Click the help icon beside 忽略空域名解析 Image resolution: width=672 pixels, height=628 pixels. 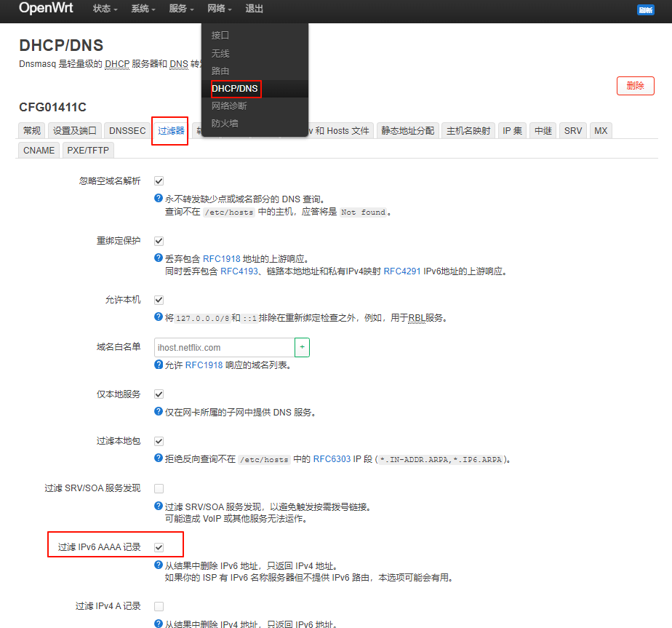pyautogui.click(x=158, y=199)
